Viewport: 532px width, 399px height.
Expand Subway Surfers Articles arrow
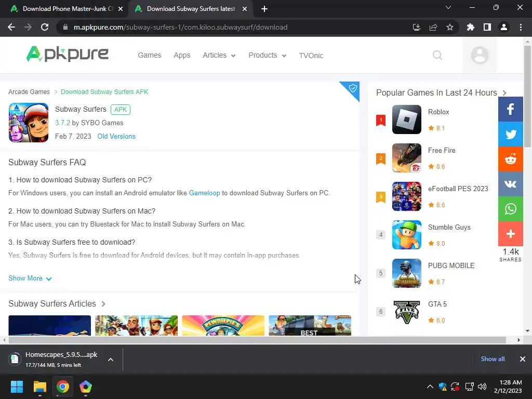coord(103,303)
